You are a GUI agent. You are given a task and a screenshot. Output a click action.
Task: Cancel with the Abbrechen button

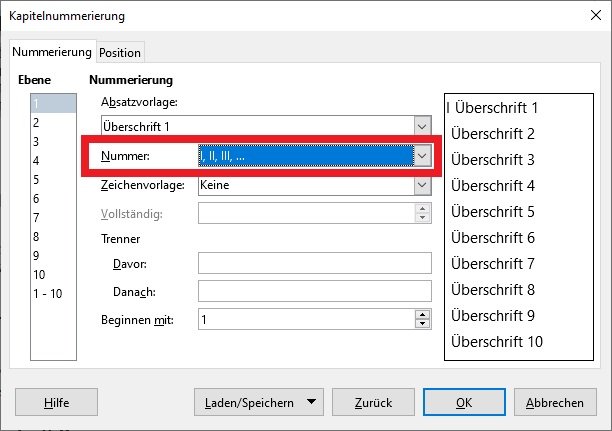pyautogui.click(x=555, y=402)
